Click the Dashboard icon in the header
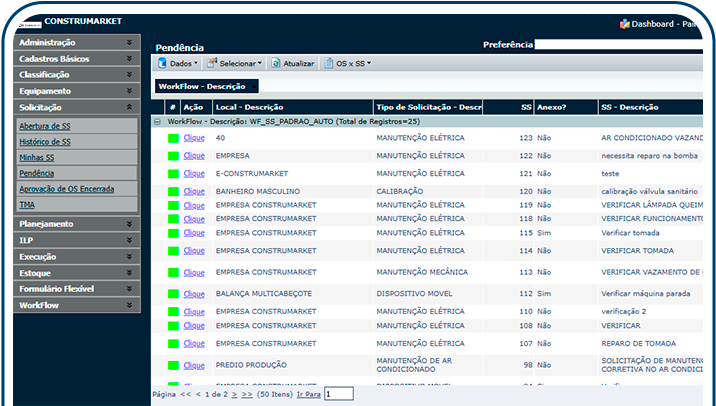716x406 pixels. 625,23
